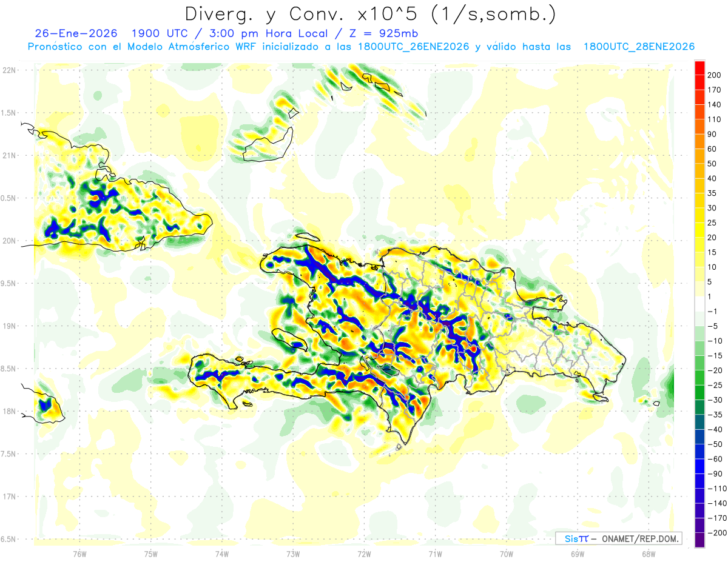
Task: Click the '17N' latitude label
Action: tap(10, 497)
